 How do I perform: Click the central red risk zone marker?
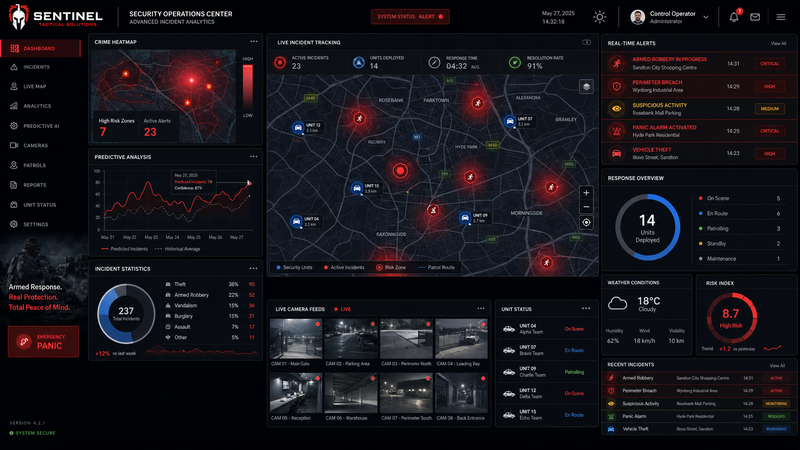pos(400,170)
